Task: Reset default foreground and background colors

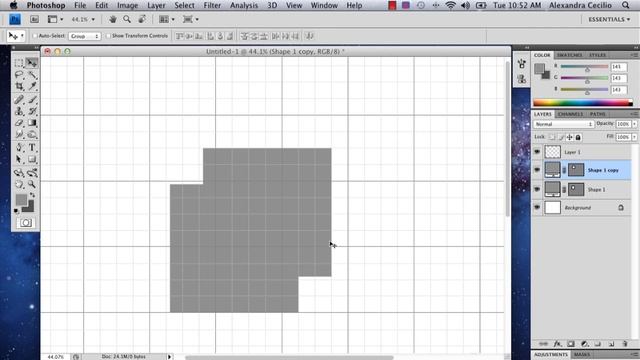Action: [16, 211]
